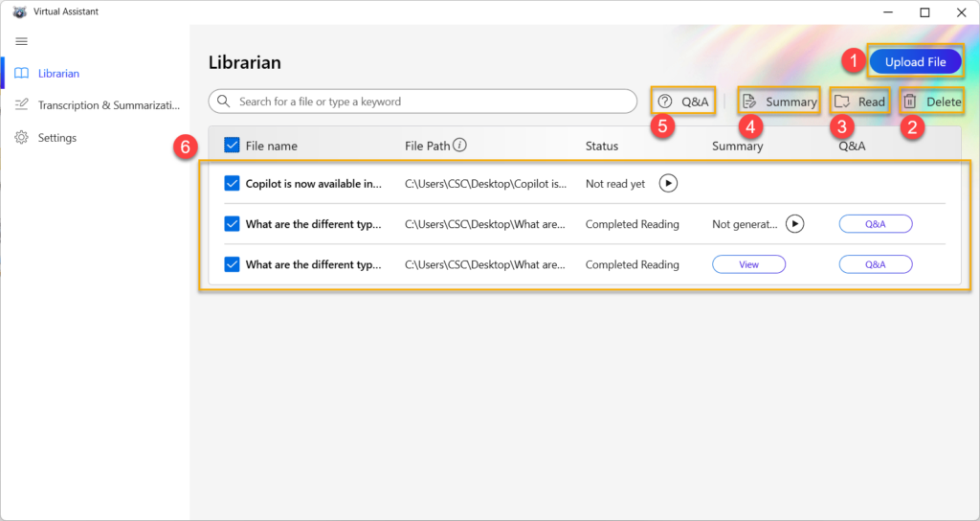Click the Transcription & Summarization pencil icon
Screen dimensions: 980x521
point(21,105)
